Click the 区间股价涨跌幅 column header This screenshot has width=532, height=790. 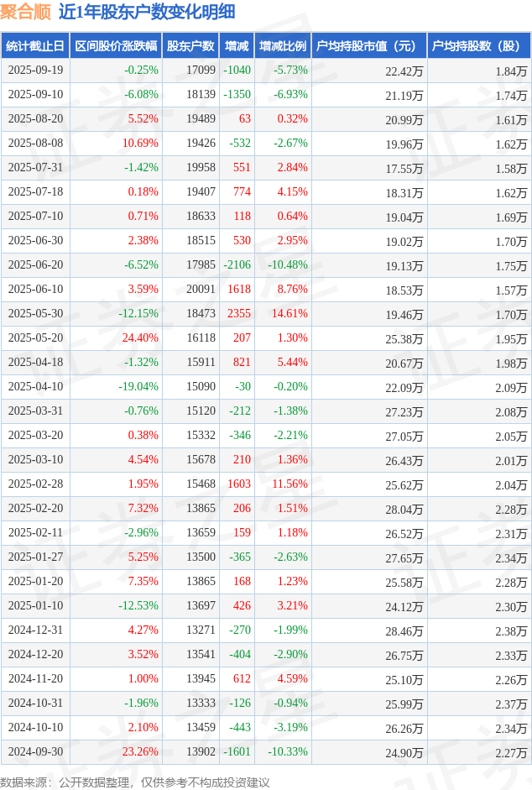click(x=115, y=46)
